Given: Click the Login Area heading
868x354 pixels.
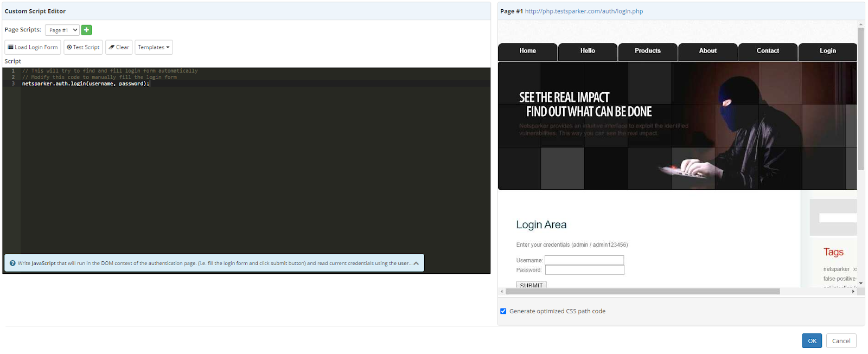Looking at the screenshot, I should click(541, 224).
